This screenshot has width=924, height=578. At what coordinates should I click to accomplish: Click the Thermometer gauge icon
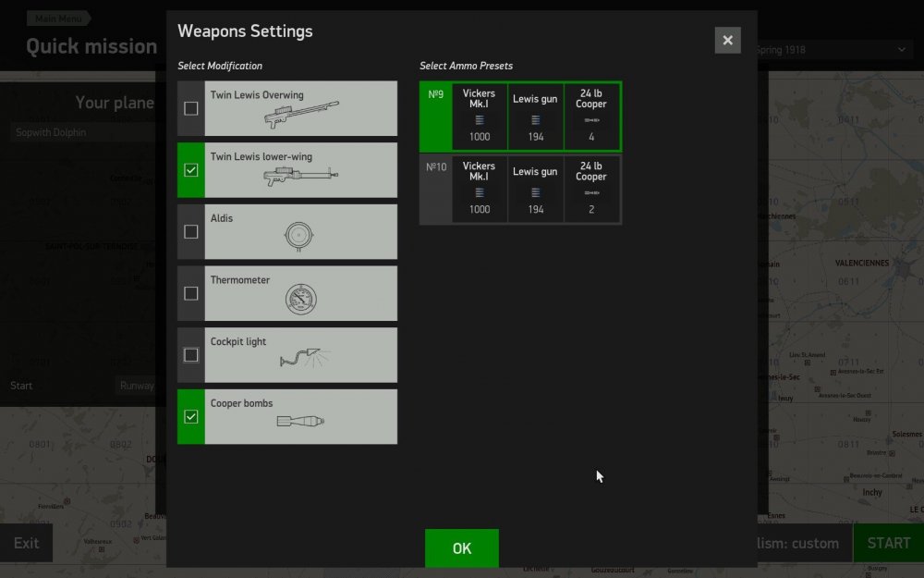[301, 299]
